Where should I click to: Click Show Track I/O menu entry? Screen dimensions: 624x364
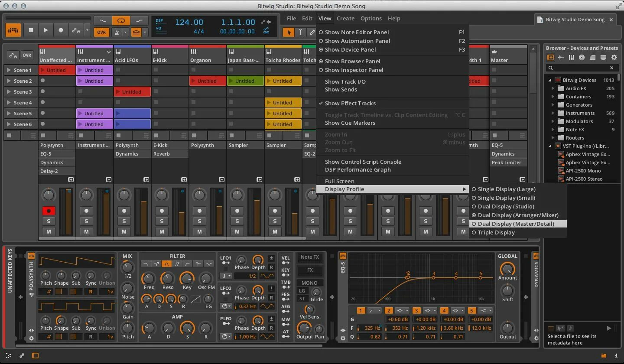click(393, 81)
